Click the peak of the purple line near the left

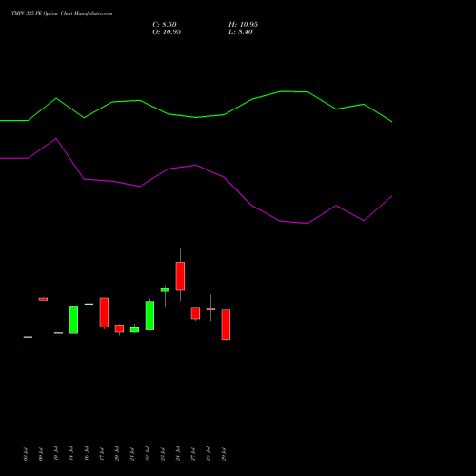tap(56, 139)
